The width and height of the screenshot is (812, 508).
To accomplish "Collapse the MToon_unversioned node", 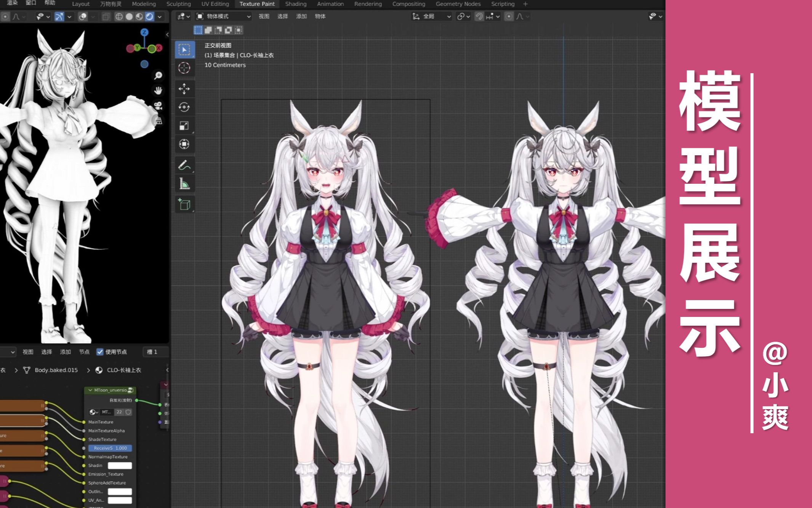I will coord(90,390).
